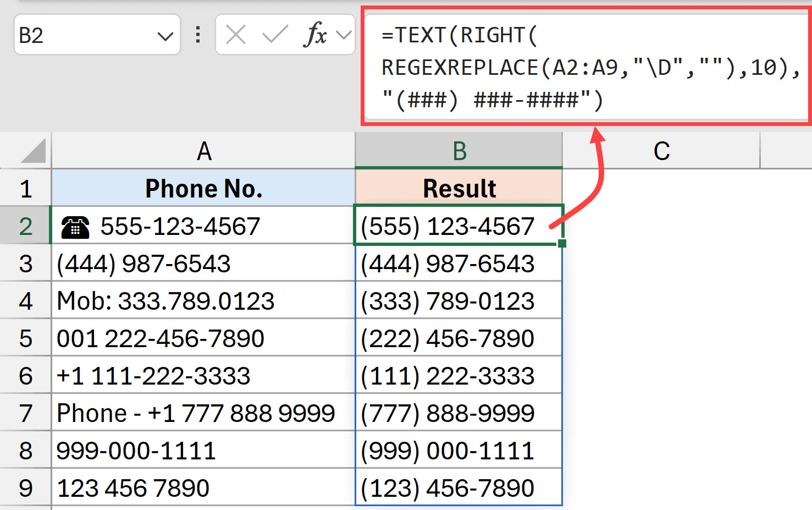This screenshot has width=812, height=510.
Task: Click the Phone No. header cell
Action: coord(203,189)
